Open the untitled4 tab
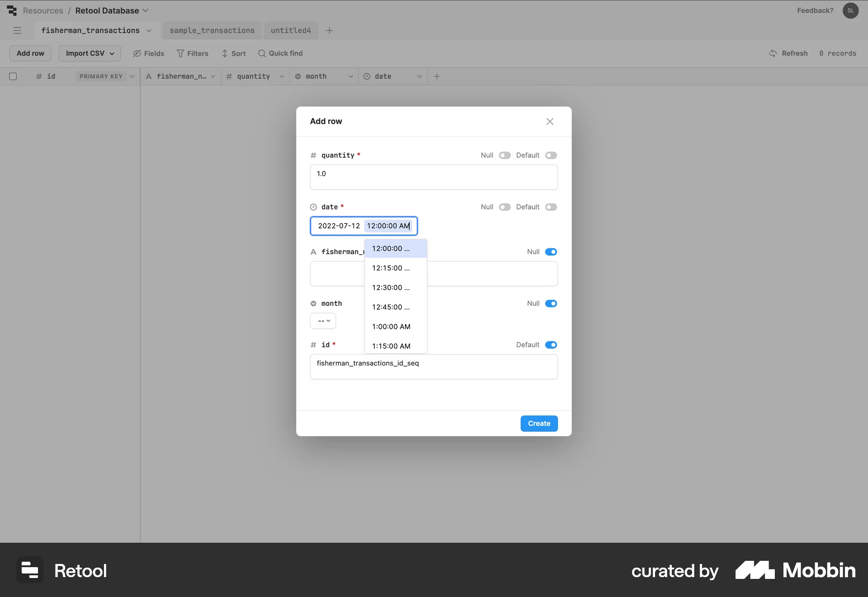This screenshot has height=597, width=868. click(x=290, y=30)
